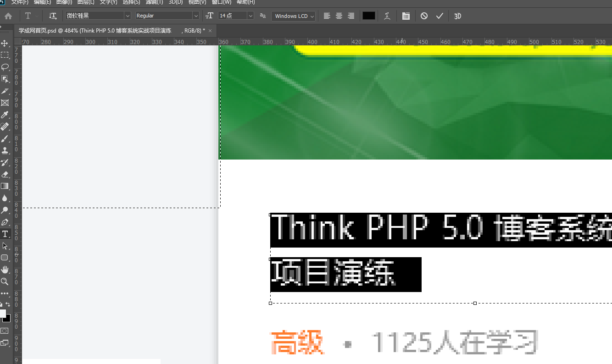The height and width of the screenshot is (364, 612).
Task: Select the Brush tool
Action: tap(5, 138)
